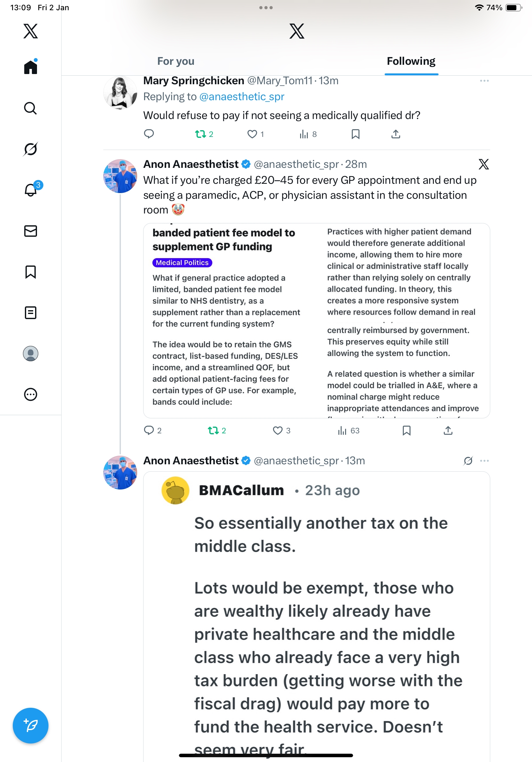The width and height of the screenshot is (532, 762).
Task: Switch to the For you tab
Action: [x=176, y=61]
